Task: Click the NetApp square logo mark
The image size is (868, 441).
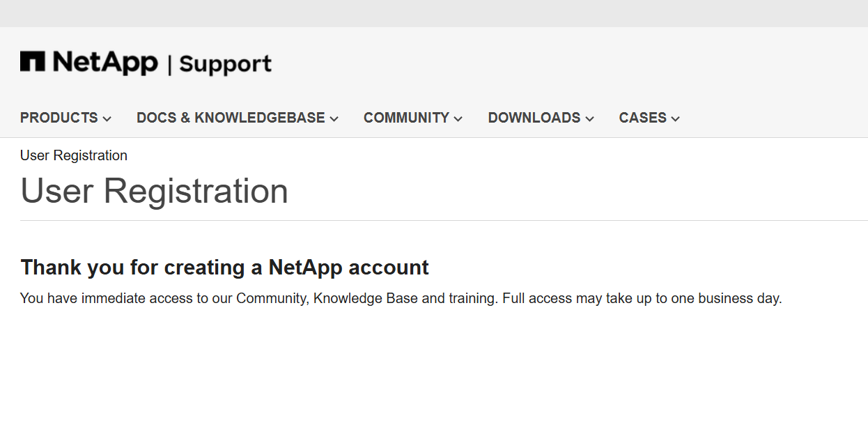Action: coord(32,61)
